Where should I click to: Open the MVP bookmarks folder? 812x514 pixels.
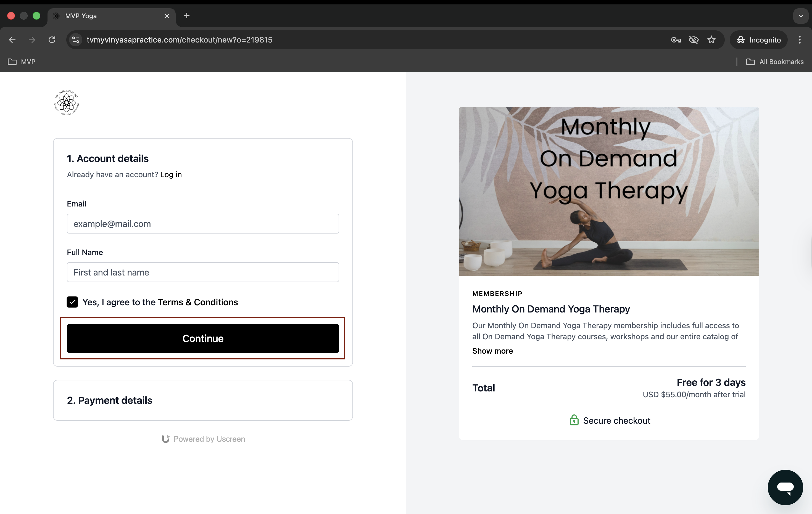point(22,62)
